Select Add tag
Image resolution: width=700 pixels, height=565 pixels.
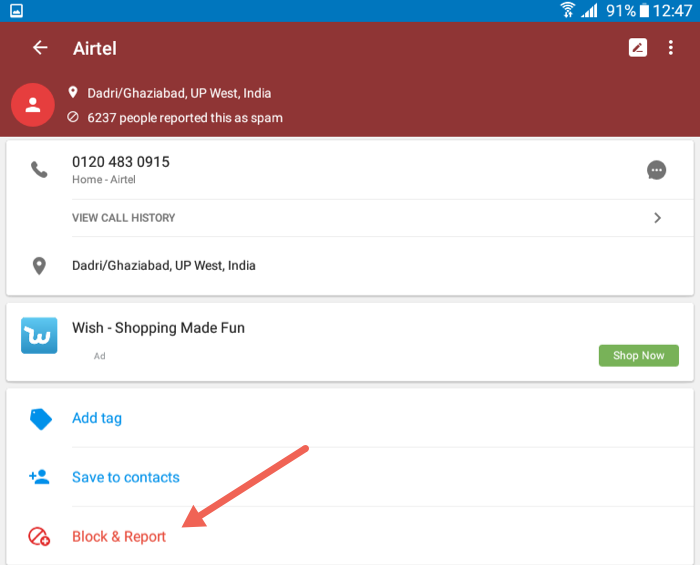(97, 418)
